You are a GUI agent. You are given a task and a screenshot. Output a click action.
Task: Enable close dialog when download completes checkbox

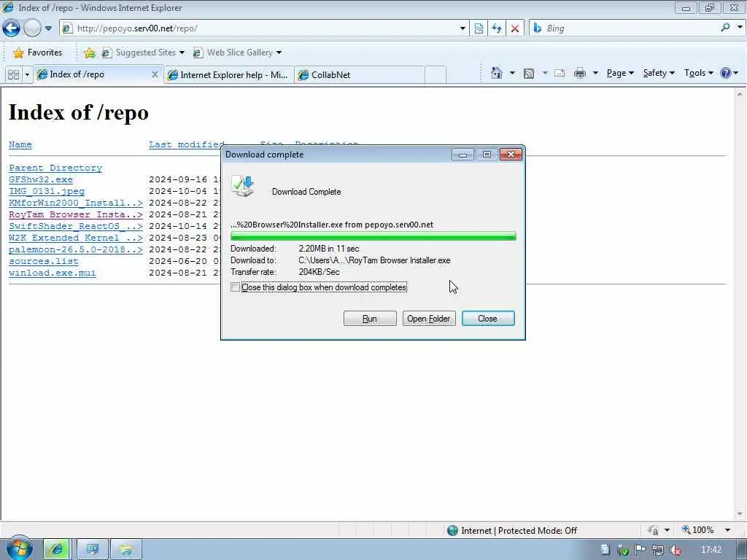coord(235,287)
